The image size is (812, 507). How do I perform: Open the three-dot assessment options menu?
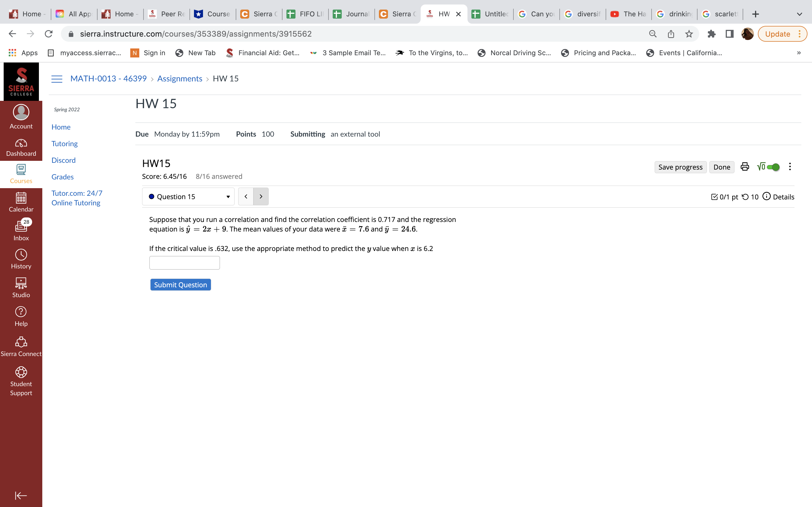click(790, 167)
